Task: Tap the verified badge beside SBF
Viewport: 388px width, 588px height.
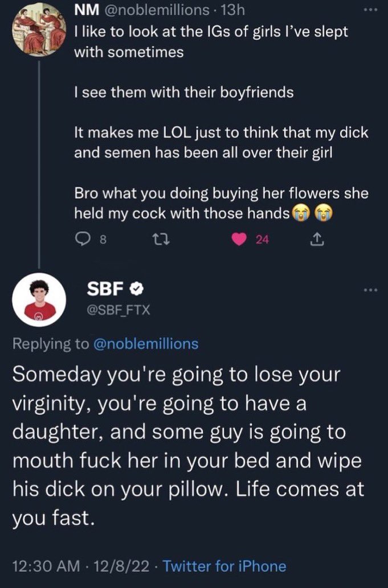Action: tap(137, 289)
